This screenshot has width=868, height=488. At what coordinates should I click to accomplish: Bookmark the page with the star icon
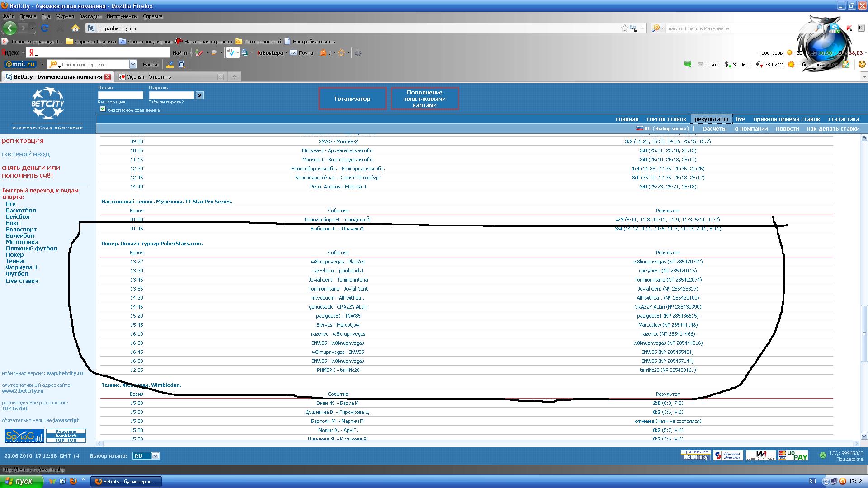[x=624, y=28]
